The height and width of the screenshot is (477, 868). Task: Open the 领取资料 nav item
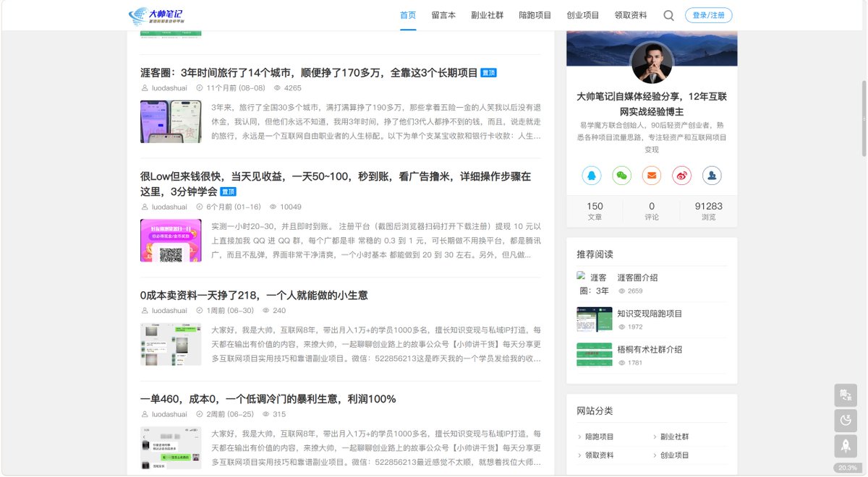[x=631, y=15]
